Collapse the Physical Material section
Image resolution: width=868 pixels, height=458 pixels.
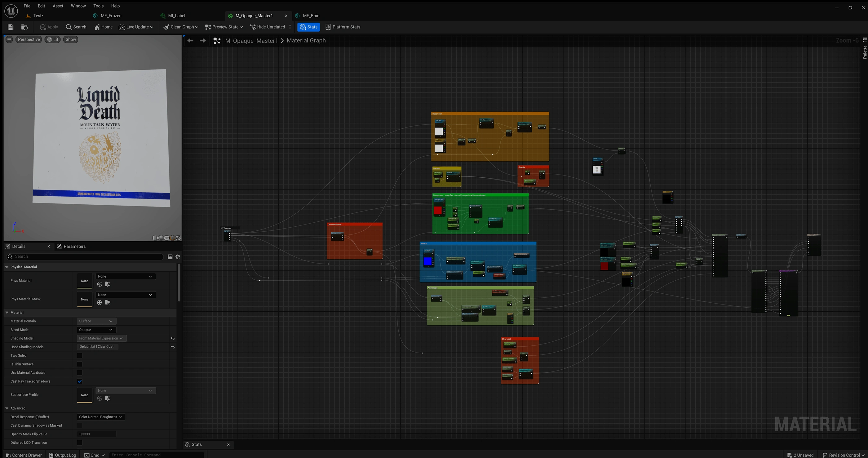tap(7, 267)
